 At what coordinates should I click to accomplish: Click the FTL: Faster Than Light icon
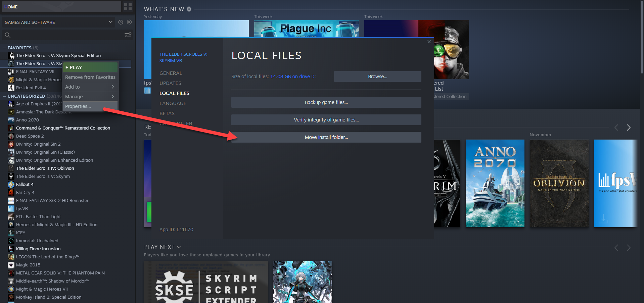11,216
